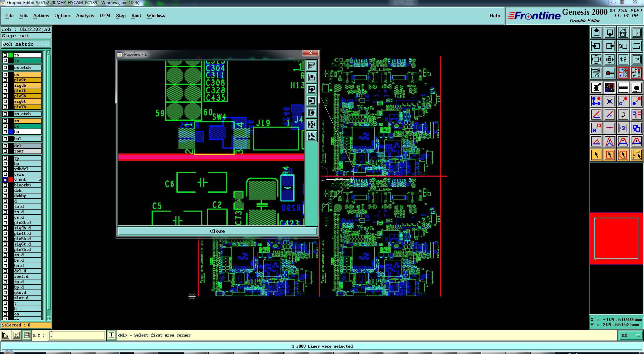Click the red color swatch of v-cut layer
644x354 pixels.
[x=11, y=180]
